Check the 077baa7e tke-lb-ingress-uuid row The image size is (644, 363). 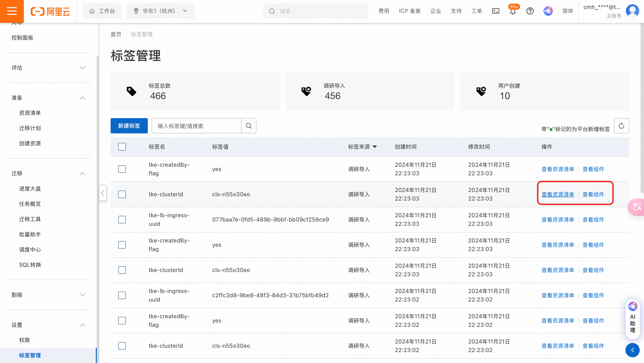point(122,220)
